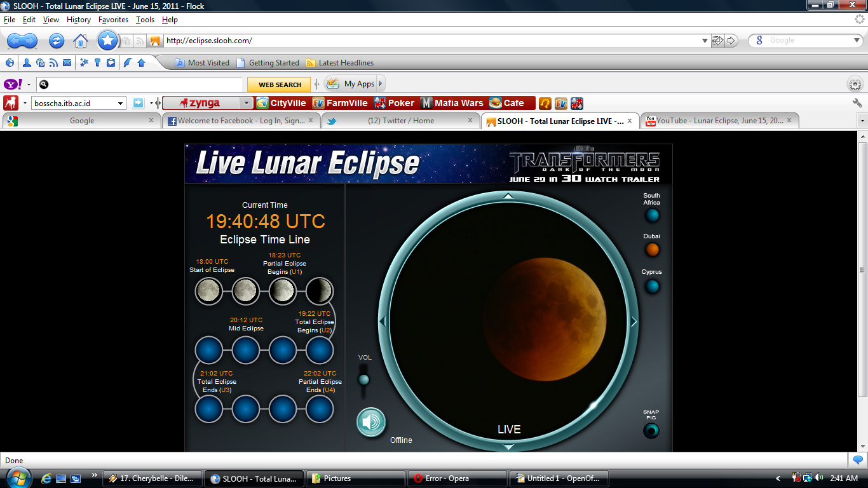Open the Getting Started bookmark
The height and width of the screenshot is (488, 868).
[x=268, y=63]
